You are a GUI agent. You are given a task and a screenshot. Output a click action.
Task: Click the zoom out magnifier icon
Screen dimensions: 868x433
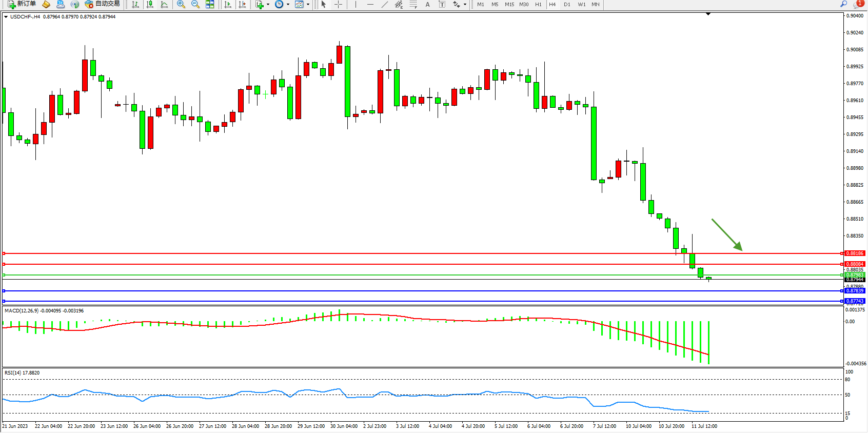(x=195, y=4)
